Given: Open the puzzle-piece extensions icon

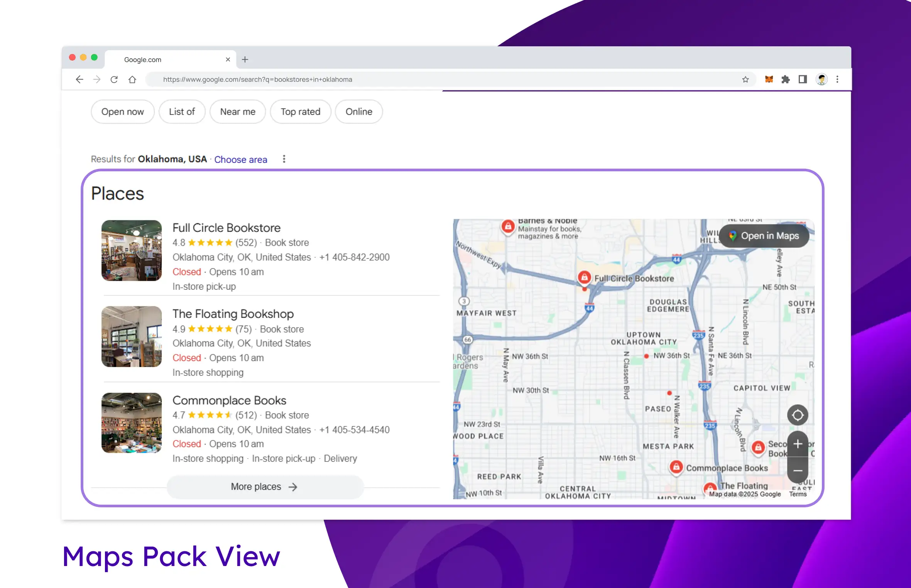Looking at the screenshot, I should tap(786, 79).
